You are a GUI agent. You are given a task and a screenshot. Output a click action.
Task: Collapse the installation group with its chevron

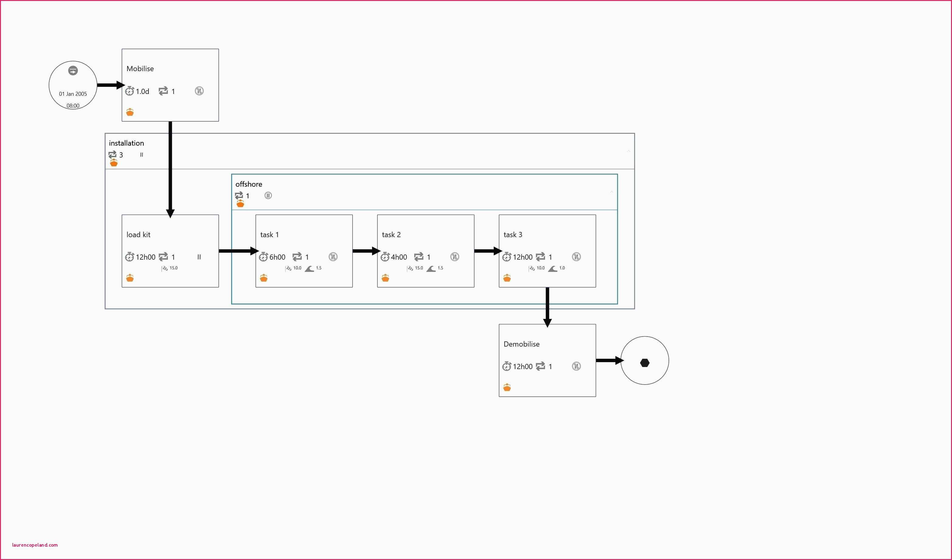click(629, 151)
